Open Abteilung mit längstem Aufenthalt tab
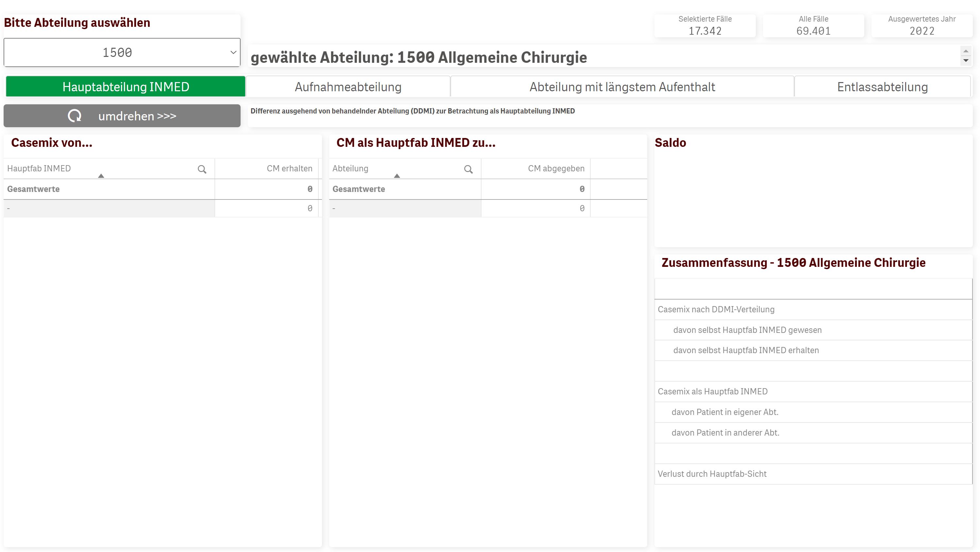 pyautogui.click(x=622, y=87)
